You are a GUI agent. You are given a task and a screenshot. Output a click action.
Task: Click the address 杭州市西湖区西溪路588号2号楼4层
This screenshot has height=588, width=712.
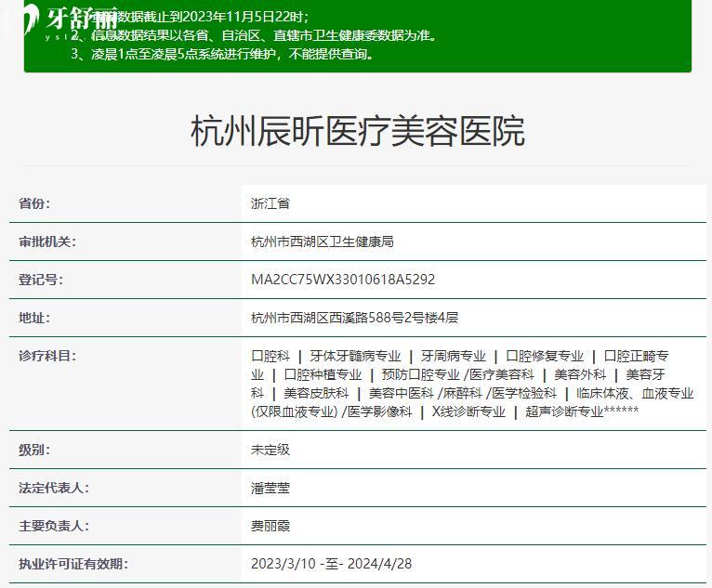point(355,318)
